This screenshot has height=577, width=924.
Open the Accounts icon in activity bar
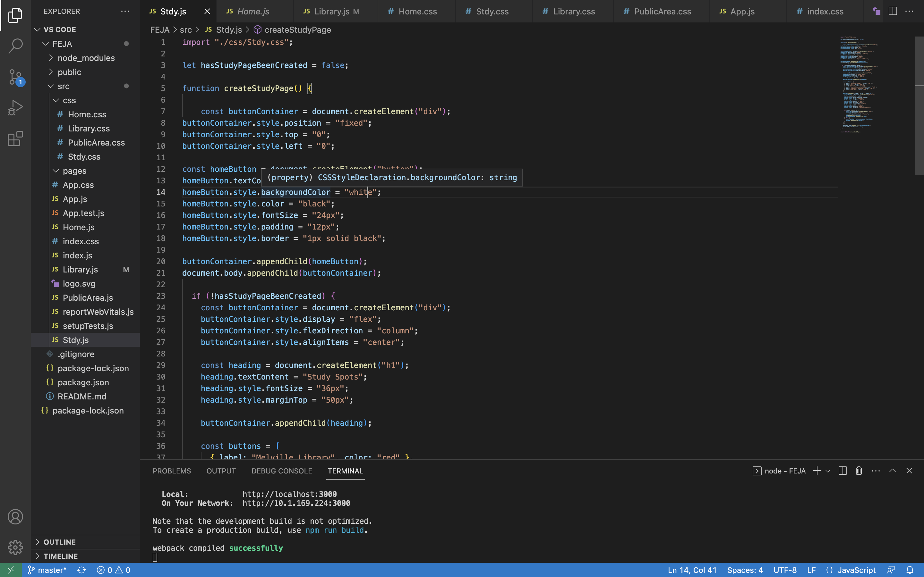pyautogui.click(x=15, y=517)
